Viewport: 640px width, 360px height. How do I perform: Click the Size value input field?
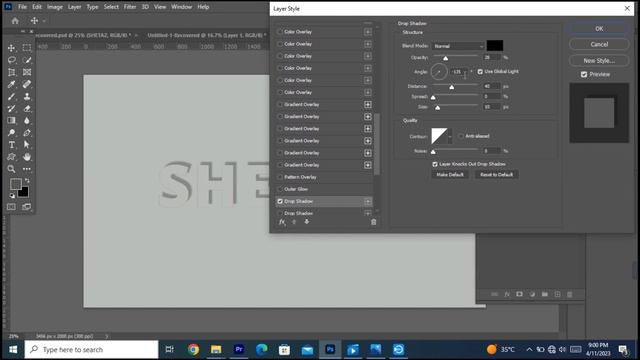point(491,107)
